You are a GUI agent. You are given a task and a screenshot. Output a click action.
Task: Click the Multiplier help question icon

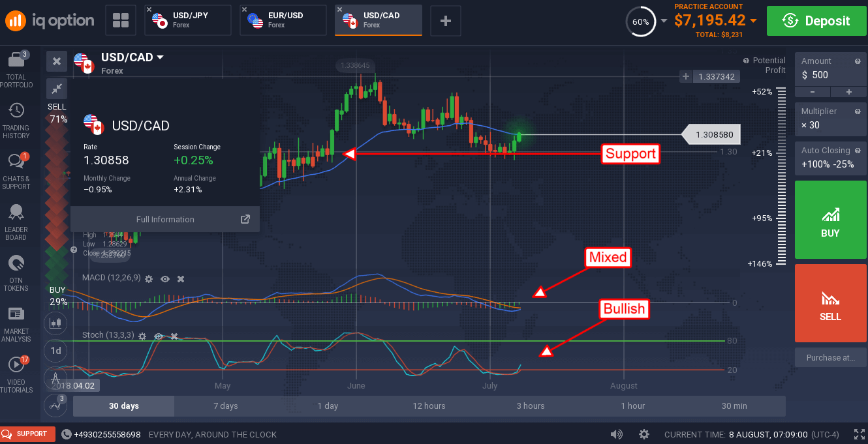[858, 111]
